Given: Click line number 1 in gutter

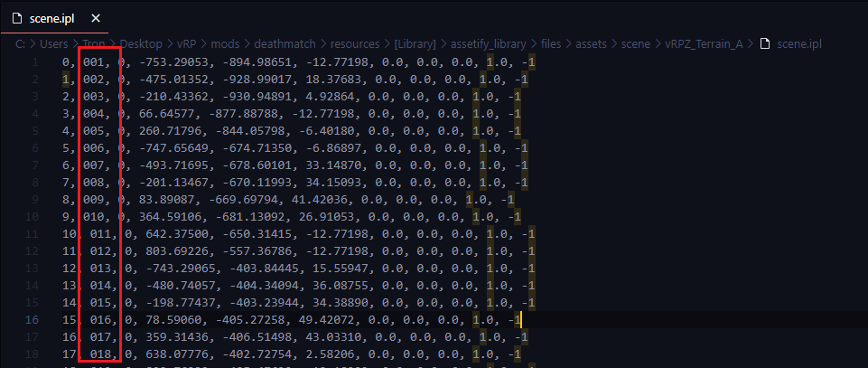Looking at the screenshot, I should point(35,62).
